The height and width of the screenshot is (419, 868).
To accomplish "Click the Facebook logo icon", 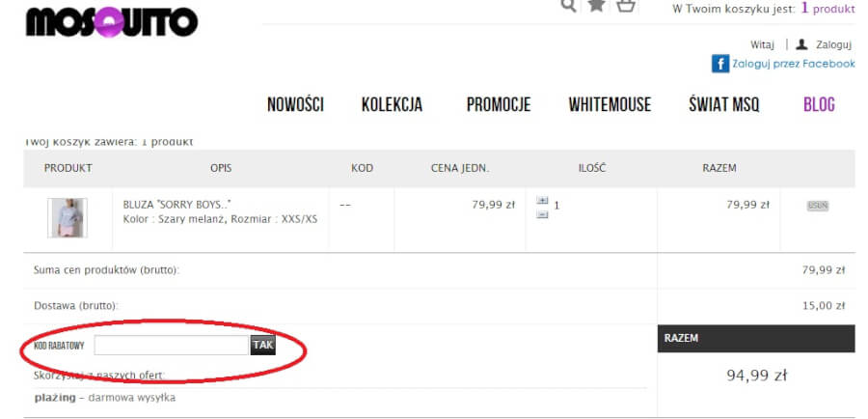I will tap(720, 64).
